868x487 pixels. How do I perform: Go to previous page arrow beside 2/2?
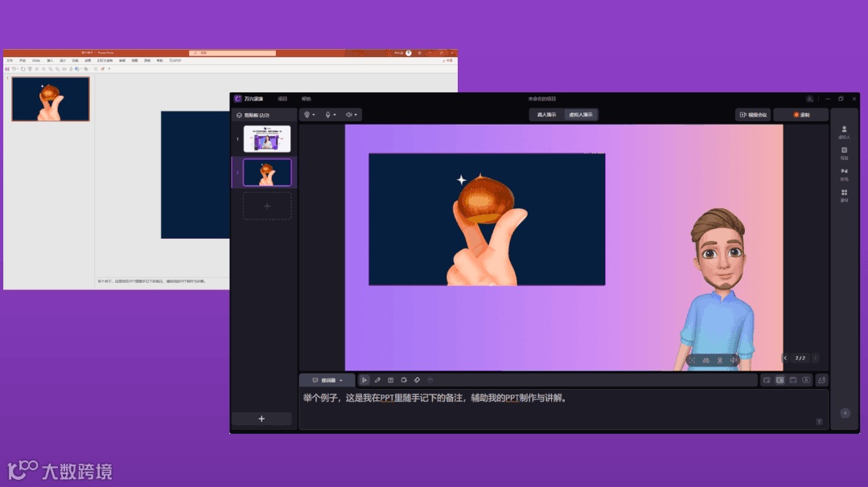click(785, 358)
